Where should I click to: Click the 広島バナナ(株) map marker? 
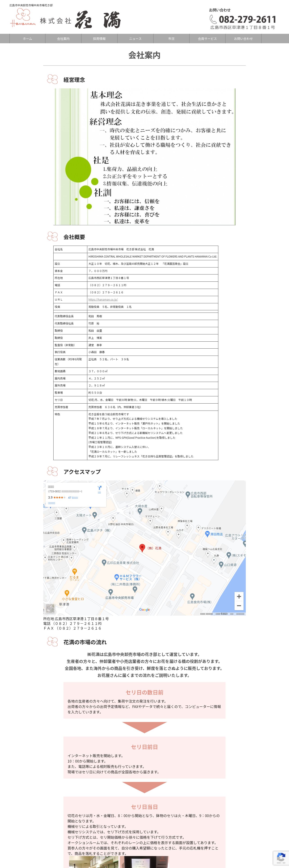tap(84, 530)
